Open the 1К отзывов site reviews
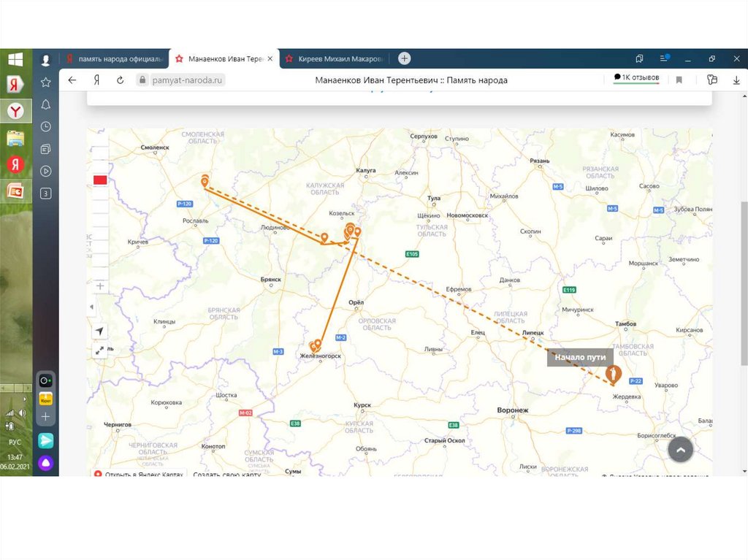 [x=636, y=77]
